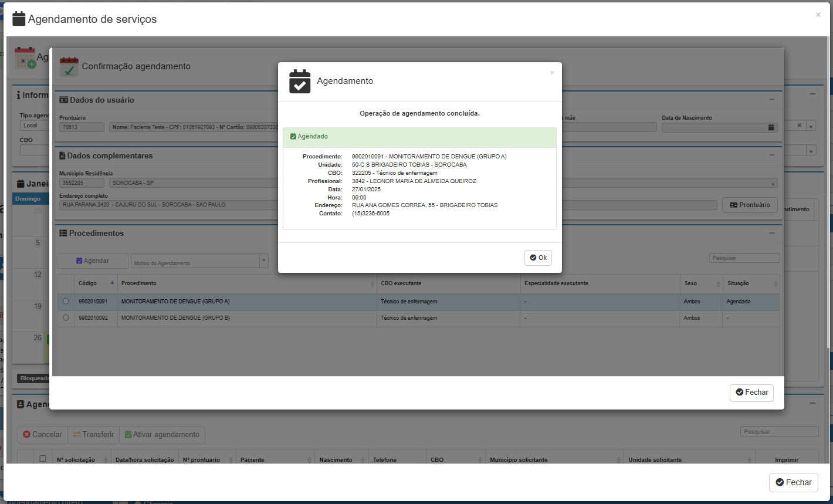Collapse the Dados do usuário section
Viewport: 833px width, 504px height.
pos(772,100)
